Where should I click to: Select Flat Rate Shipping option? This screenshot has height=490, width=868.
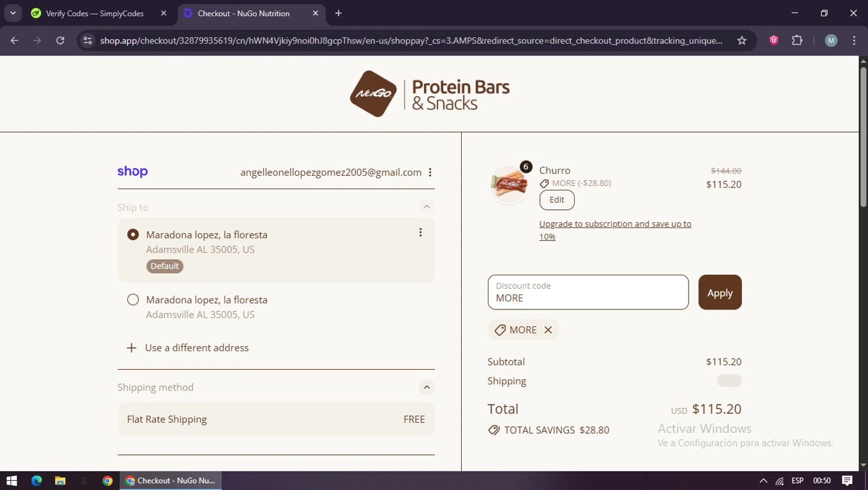[x=276, y=419]
